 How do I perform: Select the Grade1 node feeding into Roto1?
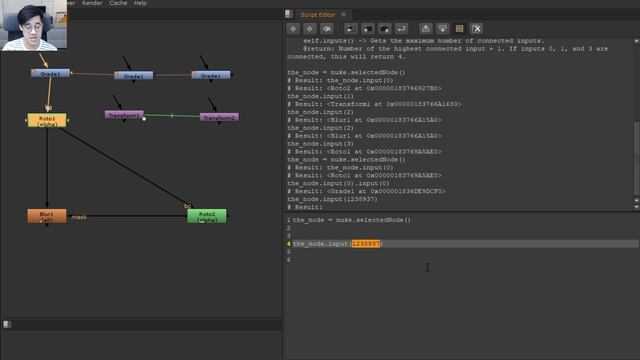pos(50,73)
